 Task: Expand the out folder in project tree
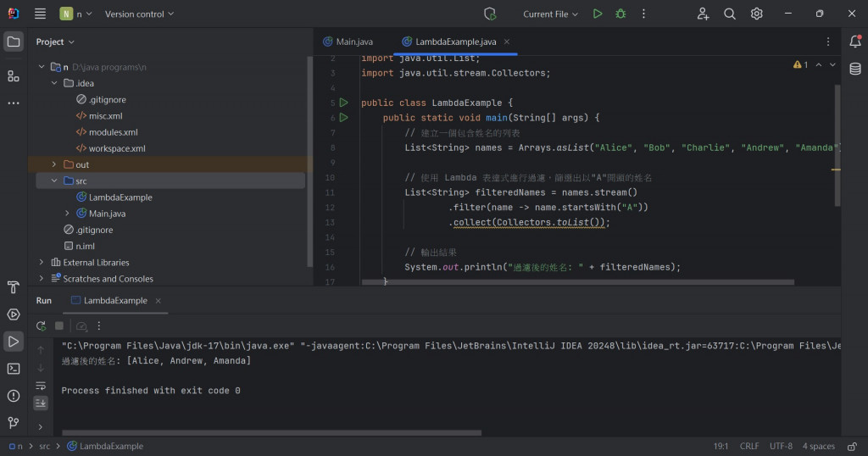[54, 164]
